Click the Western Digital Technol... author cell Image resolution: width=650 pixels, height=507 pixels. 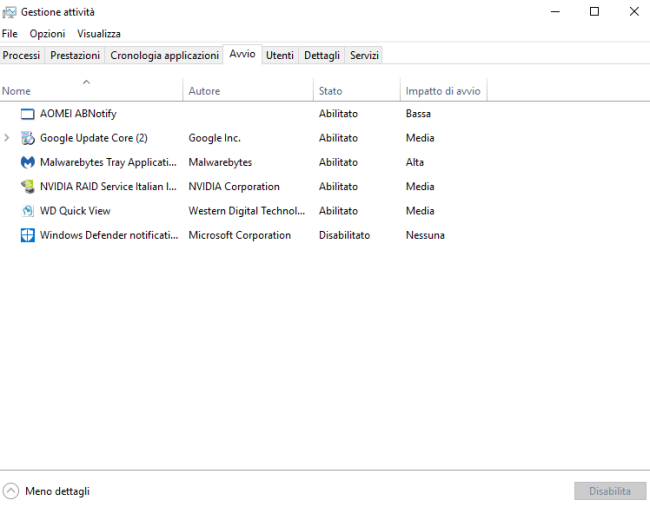click(247, 211)
